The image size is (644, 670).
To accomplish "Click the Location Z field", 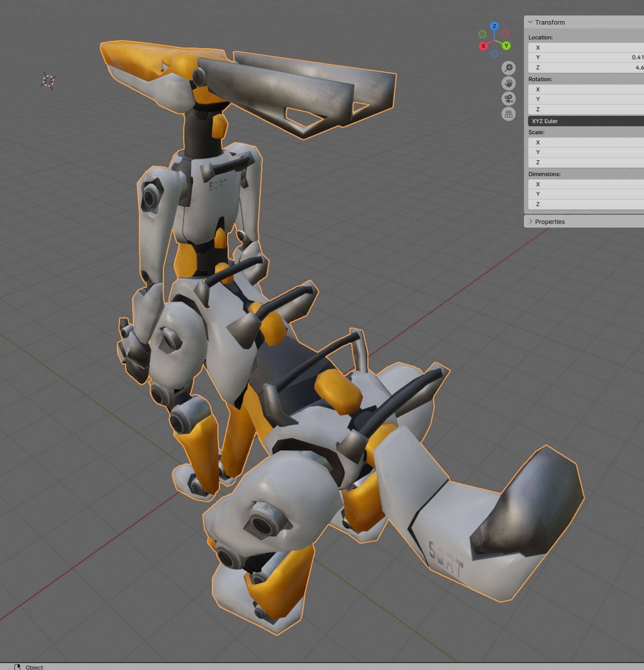I will click(x=586, y=67).
